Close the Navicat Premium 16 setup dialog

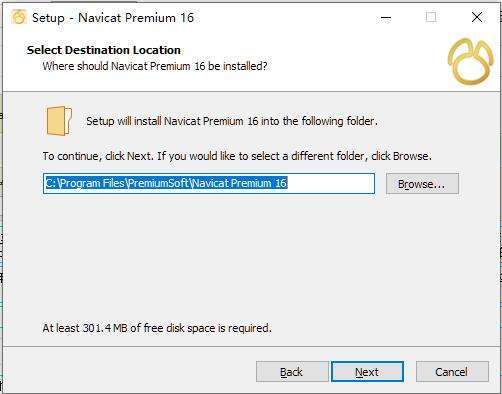477,17
